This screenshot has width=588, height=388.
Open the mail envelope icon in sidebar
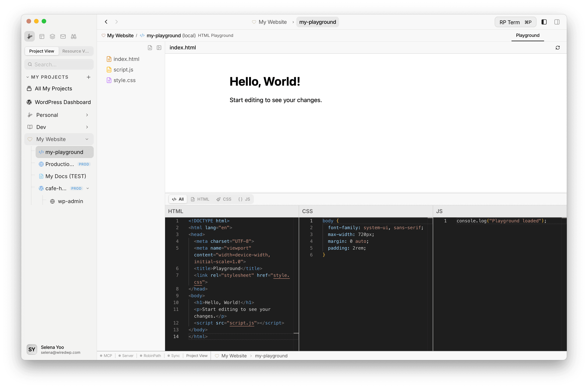tap(63, 37)
